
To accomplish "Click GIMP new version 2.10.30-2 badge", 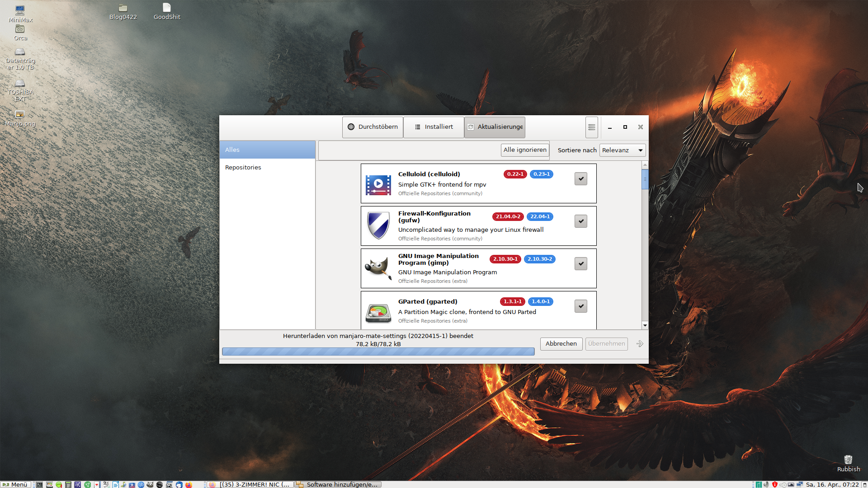I will [540, 259].
